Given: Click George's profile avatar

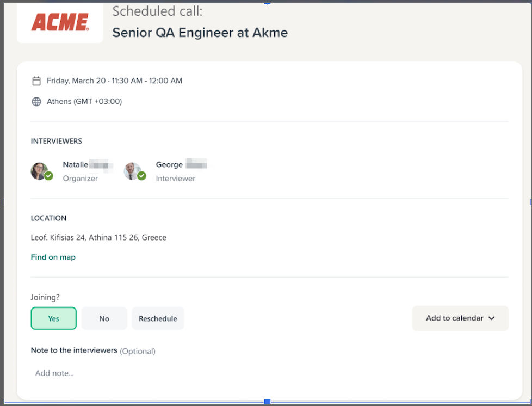Looking at the screenshot, I should pos(132,170).
